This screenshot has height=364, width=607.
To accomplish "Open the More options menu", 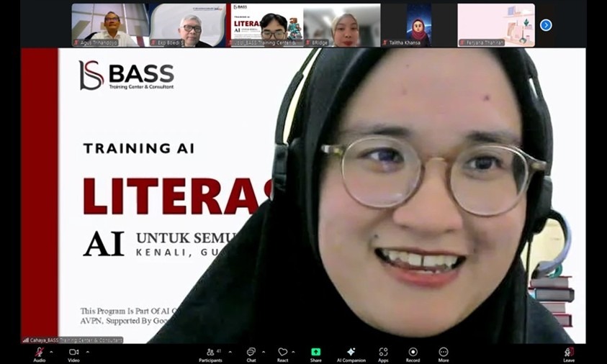I will 444,352.
